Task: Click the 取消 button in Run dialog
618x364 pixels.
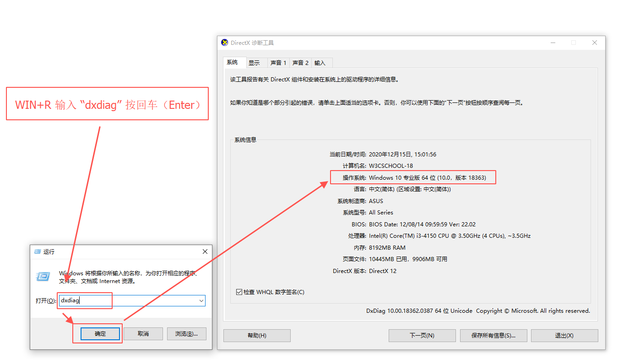Action: point(143,334)
